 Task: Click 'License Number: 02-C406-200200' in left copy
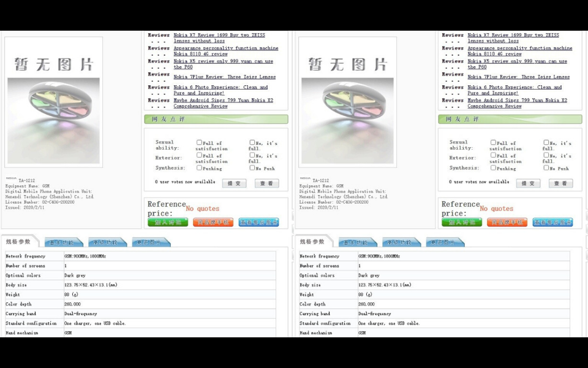pyautogui.click(x=40, y=202)
